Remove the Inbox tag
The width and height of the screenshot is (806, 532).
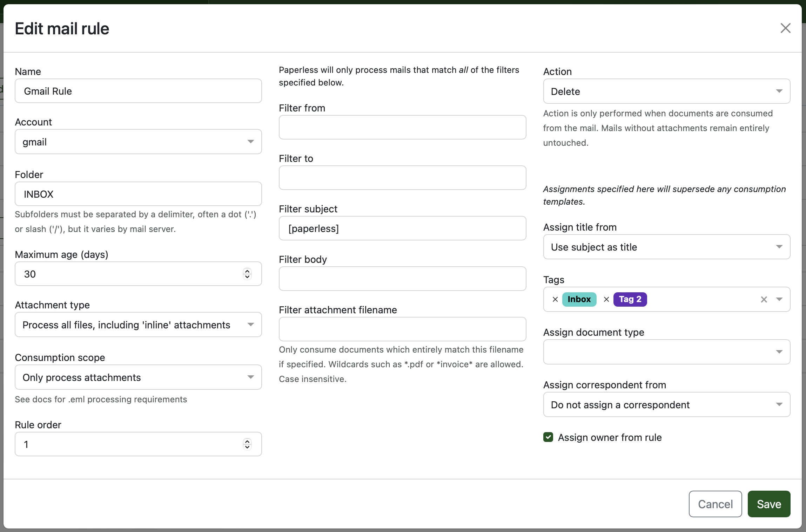tap(555, 299)
